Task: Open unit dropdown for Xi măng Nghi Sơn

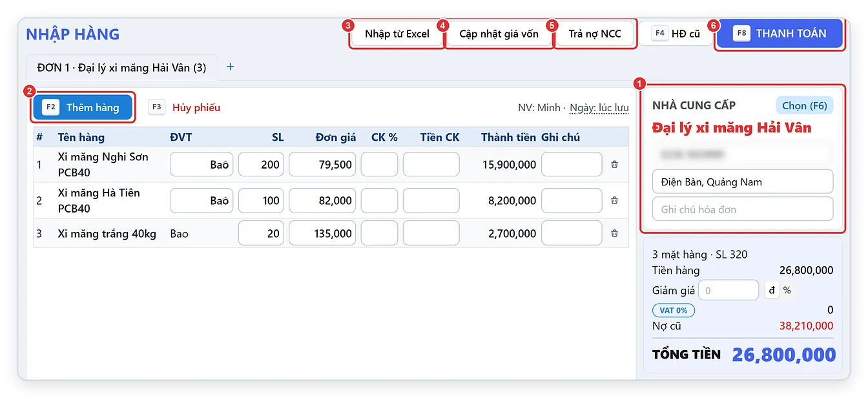Action: [x=201, y=165]
